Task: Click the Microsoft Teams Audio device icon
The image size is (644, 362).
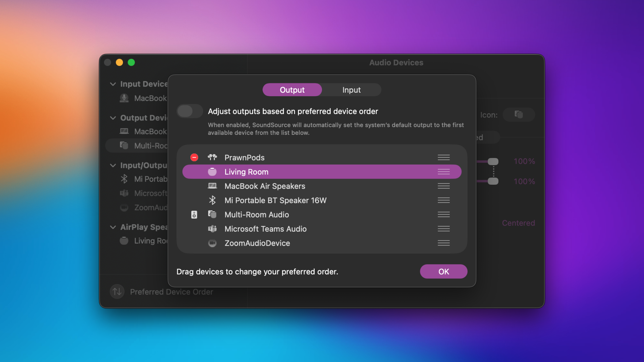Action: pos(212,229)
